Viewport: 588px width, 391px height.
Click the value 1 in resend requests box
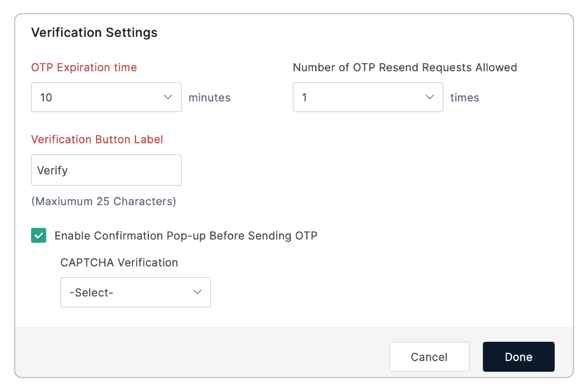click(304, 98)
